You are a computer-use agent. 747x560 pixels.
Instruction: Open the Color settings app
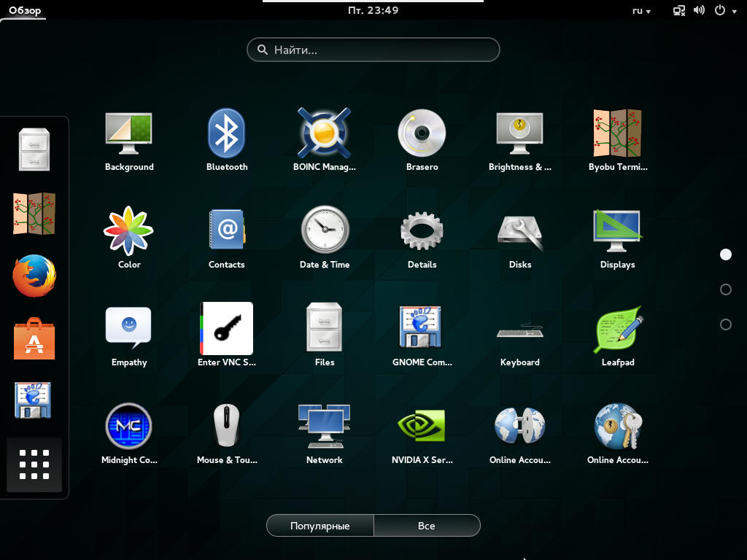(128, 237)
